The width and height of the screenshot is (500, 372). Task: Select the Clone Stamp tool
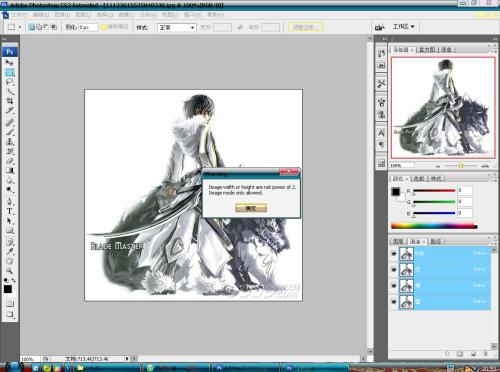[9, 142]
